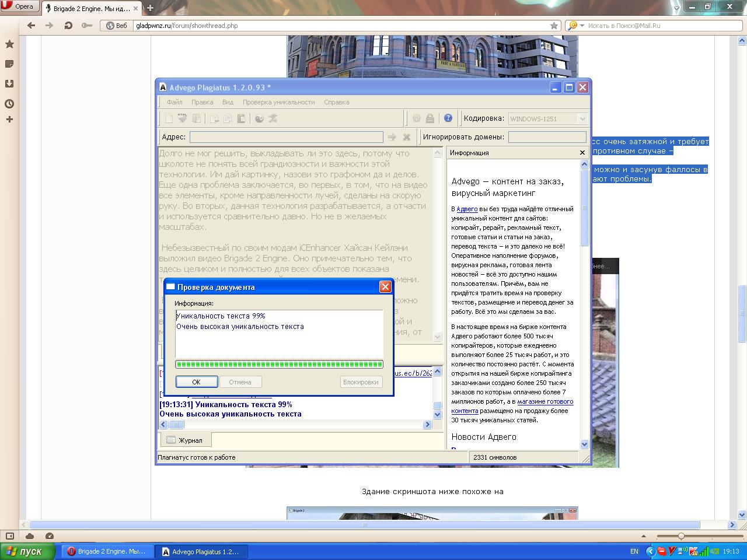This screenshot has height=560, width=747.
Task: Open Opera history clock panel
Action: [x=9, y=104]
